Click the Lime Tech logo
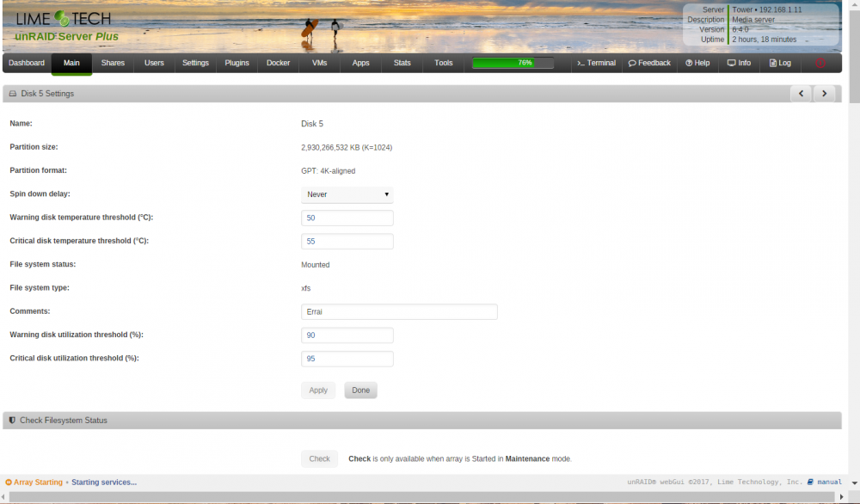 point(64,19)
